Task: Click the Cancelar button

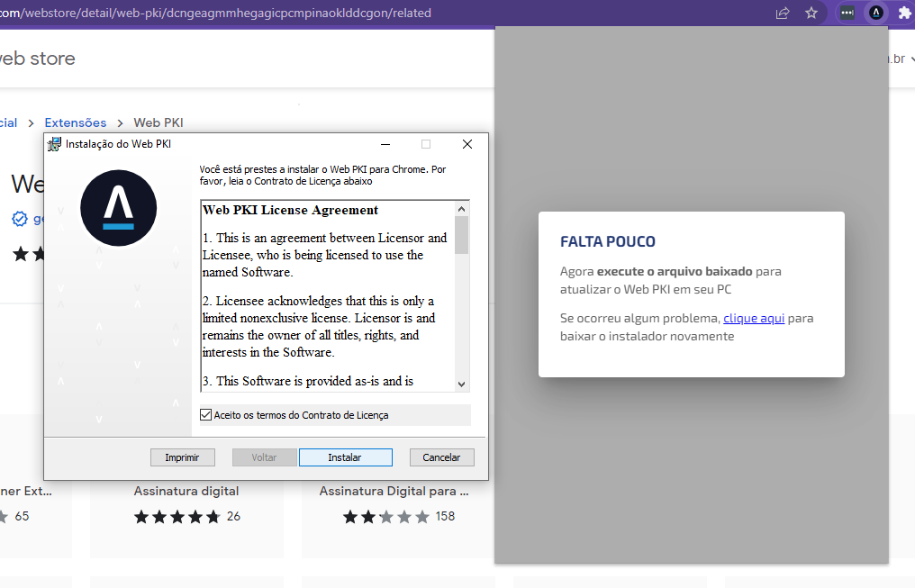Action: 442,457
